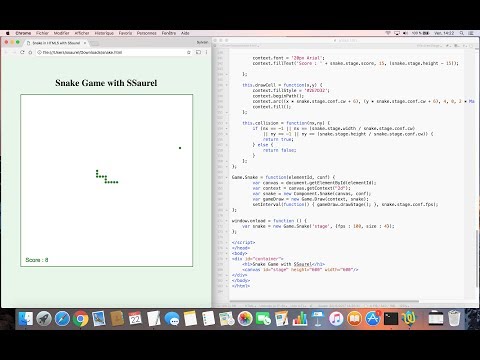Open iBooks from the Dock
480x360 pixels.
tap(354, 319)
